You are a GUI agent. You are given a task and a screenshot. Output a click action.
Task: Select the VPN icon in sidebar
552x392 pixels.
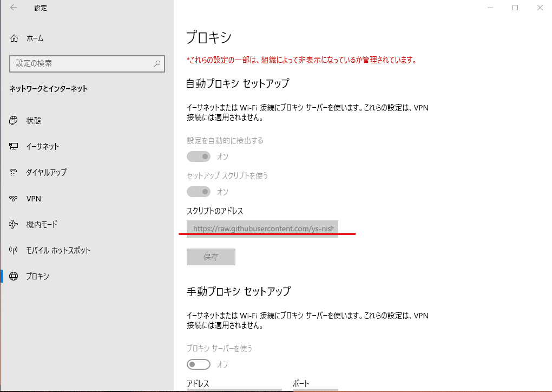pos(14,199)
